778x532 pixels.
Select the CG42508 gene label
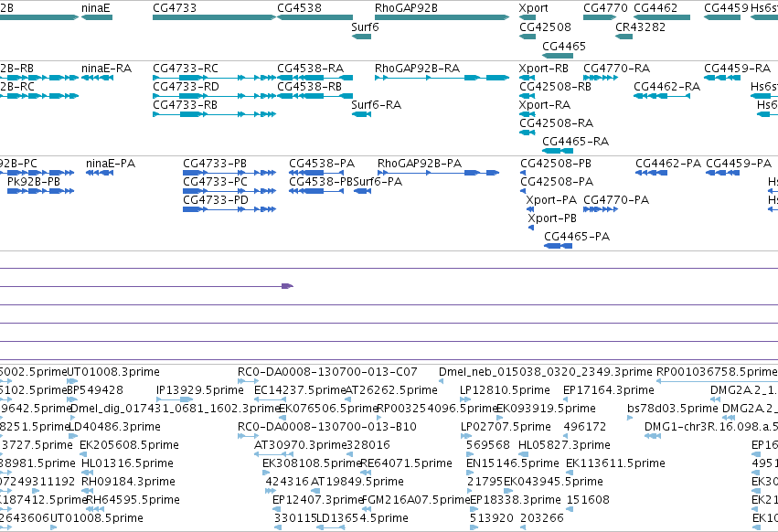click(x=545, y=27)
